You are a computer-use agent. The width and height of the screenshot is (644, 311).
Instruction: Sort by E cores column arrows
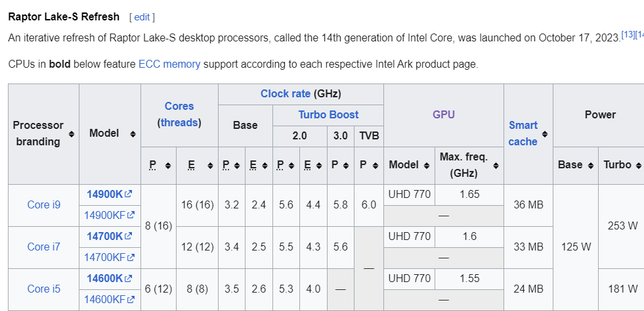[210, 166]
